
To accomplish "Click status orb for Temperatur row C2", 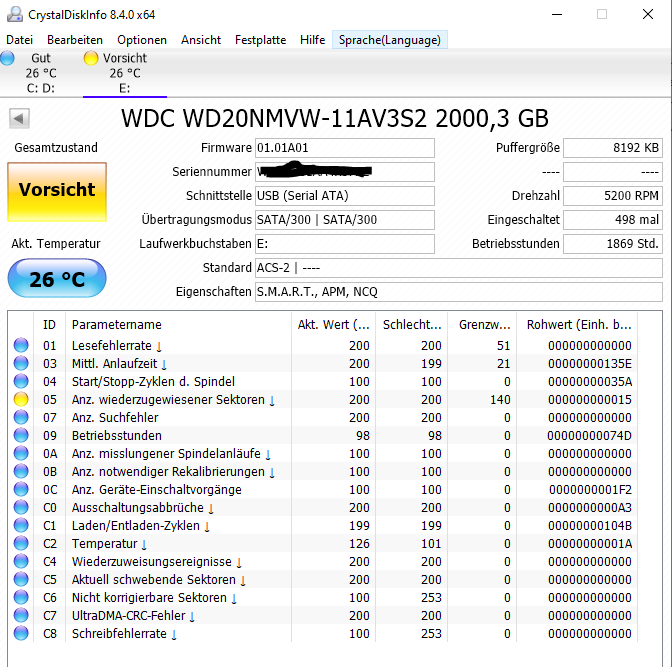I will pos(21,543).
